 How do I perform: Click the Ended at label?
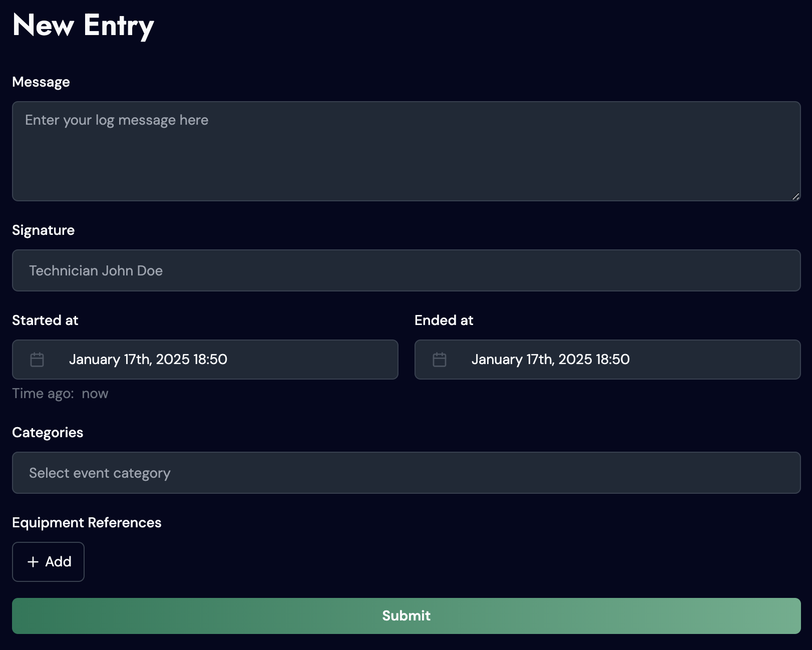[444, 320]
